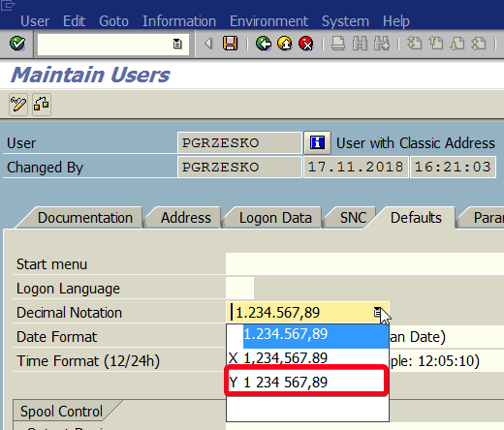Viewport: 504px width, 430px height.
Task: Click the window menu icon in title bar
Action: point(8,5)
